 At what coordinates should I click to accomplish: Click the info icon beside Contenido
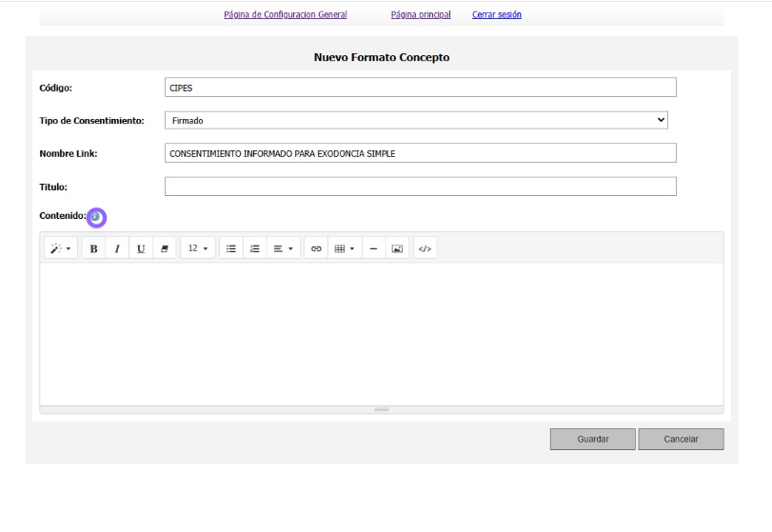coord(96,217)
